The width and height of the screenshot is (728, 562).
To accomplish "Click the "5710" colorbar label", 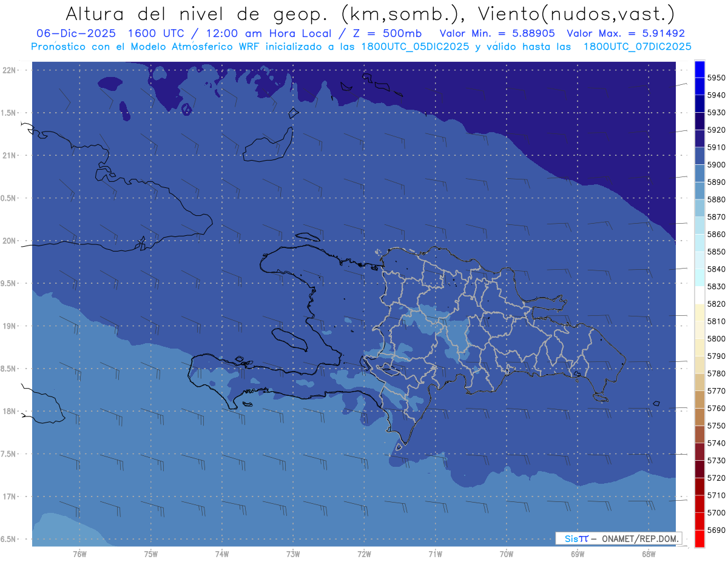I will pyautogui.click(x=716, y=495).
